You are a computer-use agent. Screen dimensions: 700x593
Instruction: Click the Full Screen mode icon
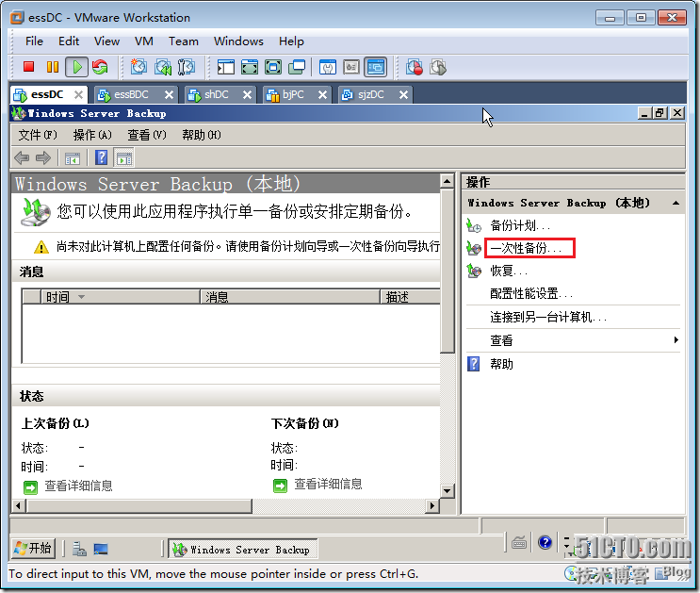273,67
